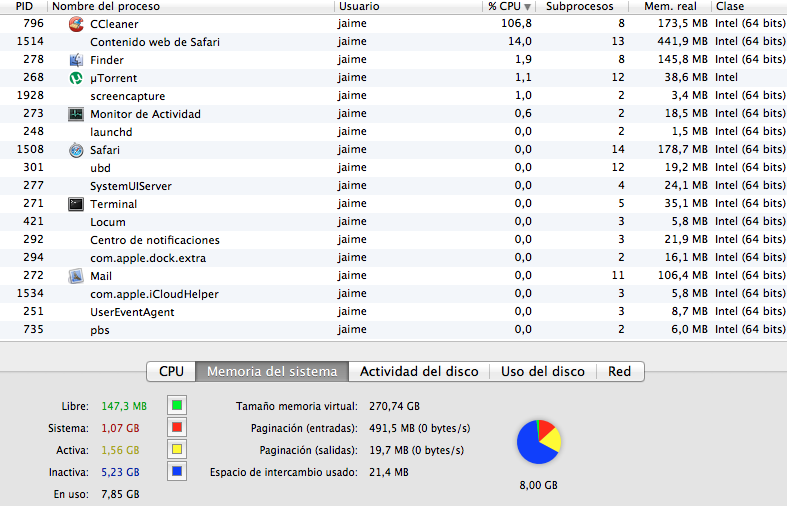Viewport: 787px width, 506px height.
Task: Click the red Sistema color swatch
Action: coord(177,428)
